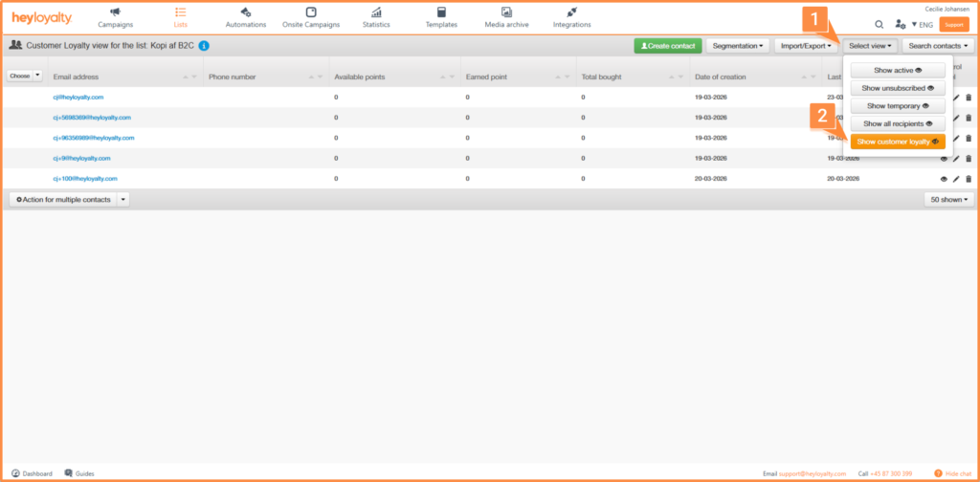Open contact link cj@heyloyalty.com
The width and height of the screenshot is (980, 482).
coord(78,98)
